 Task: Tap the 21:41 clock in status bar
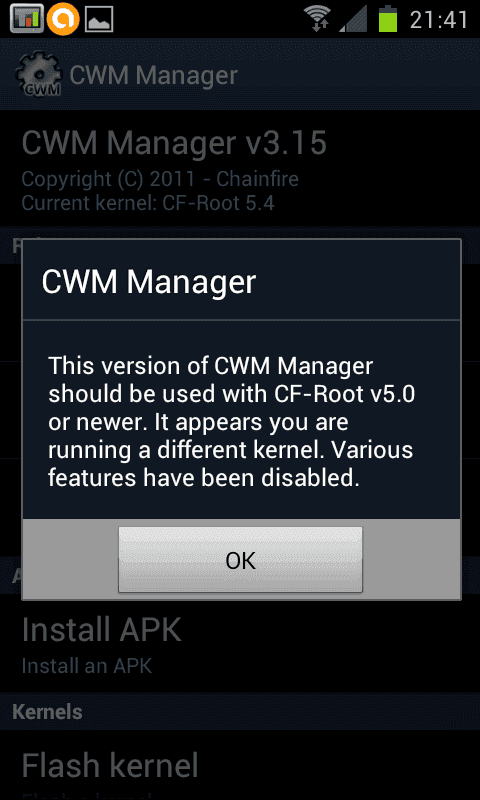pos(439,20)
